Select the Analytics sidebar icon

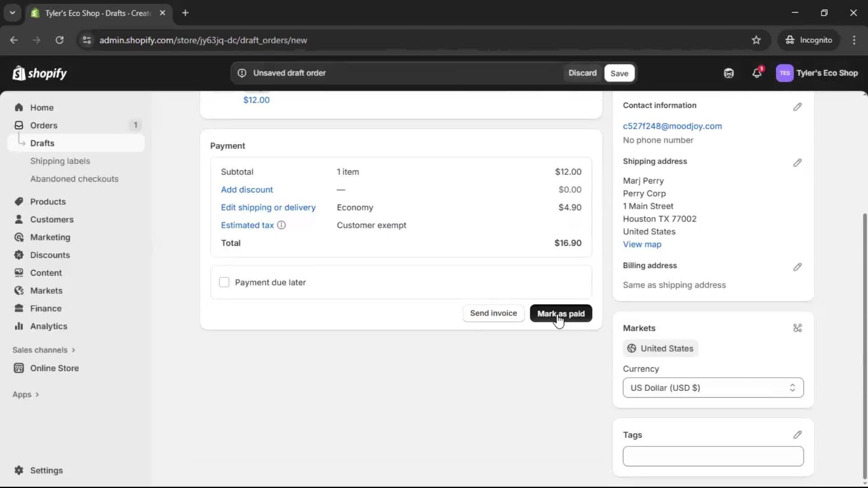(x=19, y=326)
